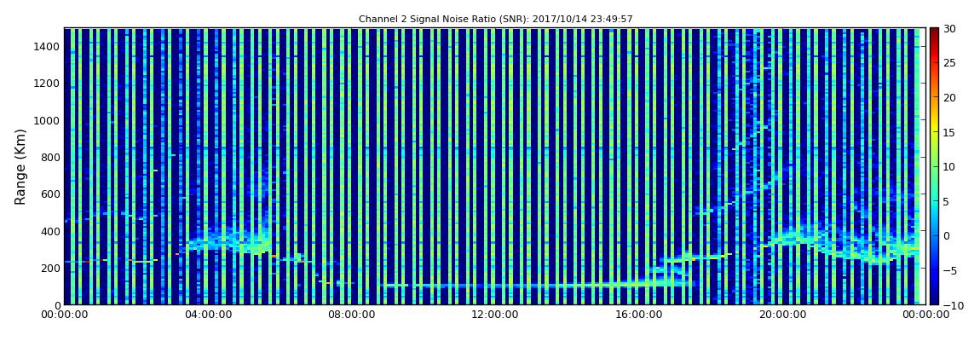Click the 600 tick label on the range axis
This screenshot has width=980, height=347.
click(x=50, y=194)
